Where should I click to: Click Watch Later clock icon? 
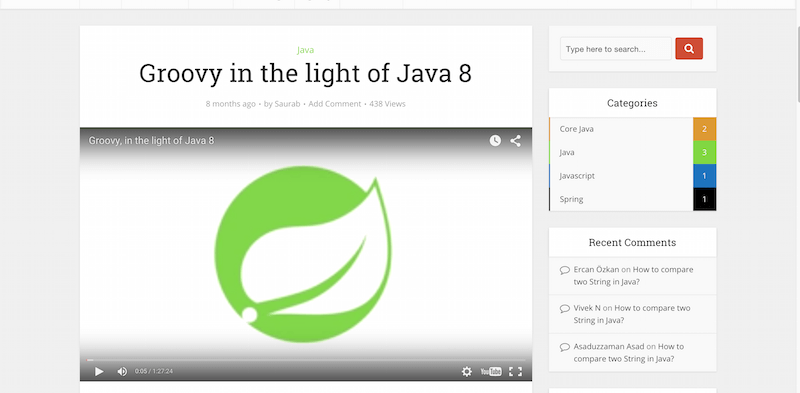(x=495, y=140)
